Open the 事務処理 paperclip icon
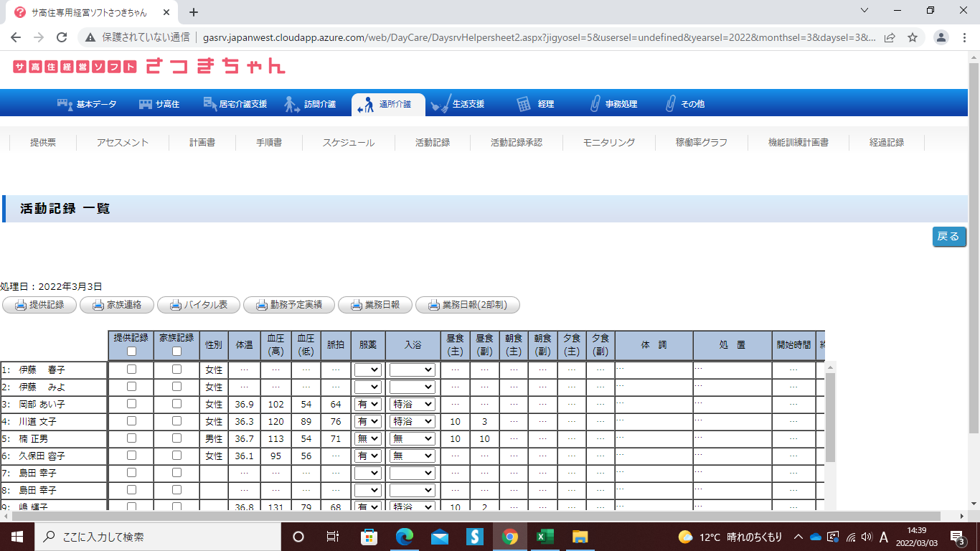This screenshot has width=980, height=551. [x=594, y=104]
